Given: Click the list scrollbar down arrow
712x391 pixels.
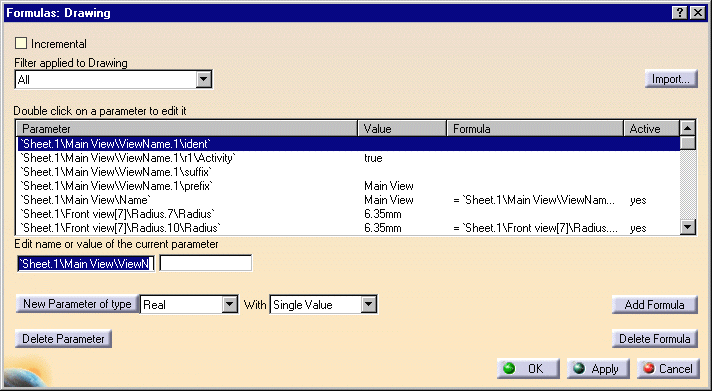Looking at the screenshot, I should coord(688,227).
